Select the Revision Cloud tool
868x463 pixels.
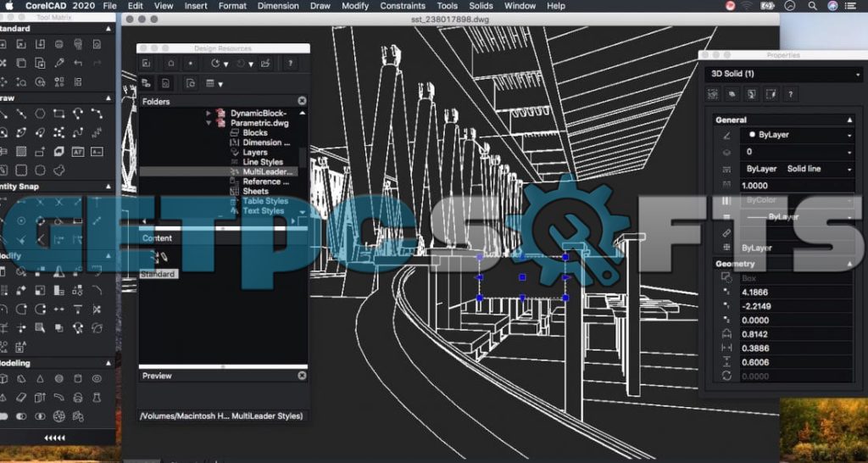(59, 170)
